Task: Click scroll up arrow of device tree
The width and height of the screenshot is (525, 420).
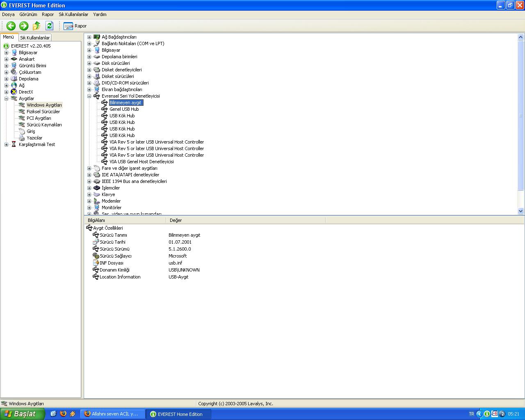Action: [521, 37]
